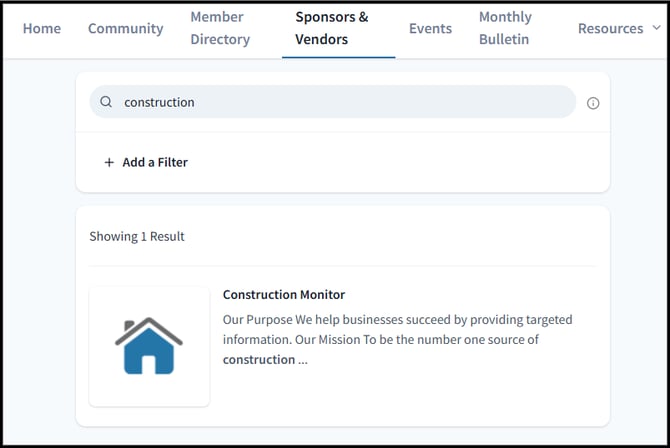Viewport: 670px width, 448px height.
Task: Click the plus icon for adding a filter
Action: [109, 162]
